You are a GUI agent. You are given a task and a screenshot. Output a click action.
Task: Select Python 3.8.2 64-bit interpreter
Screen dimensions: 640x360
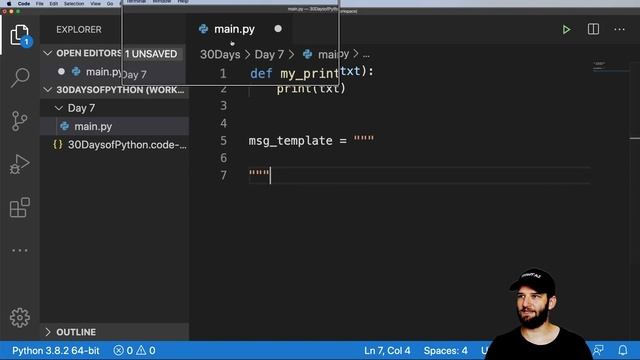click(56, 350)
